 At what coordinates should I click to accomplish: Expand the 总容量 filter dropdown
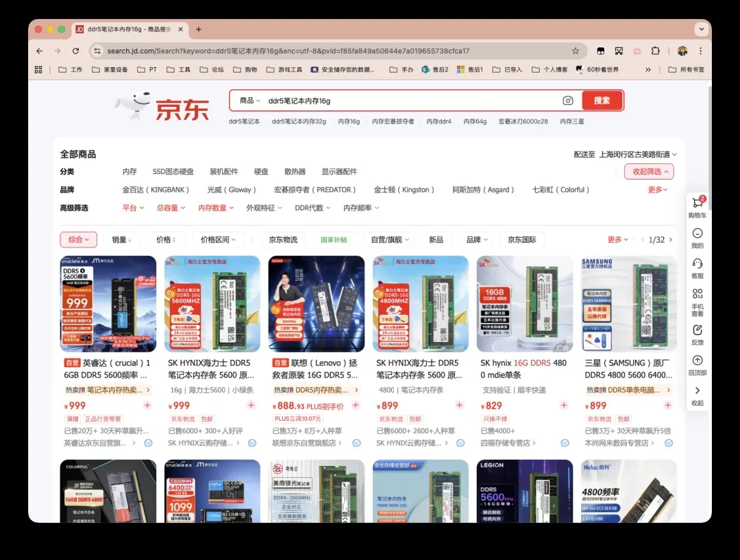point(171,208)
